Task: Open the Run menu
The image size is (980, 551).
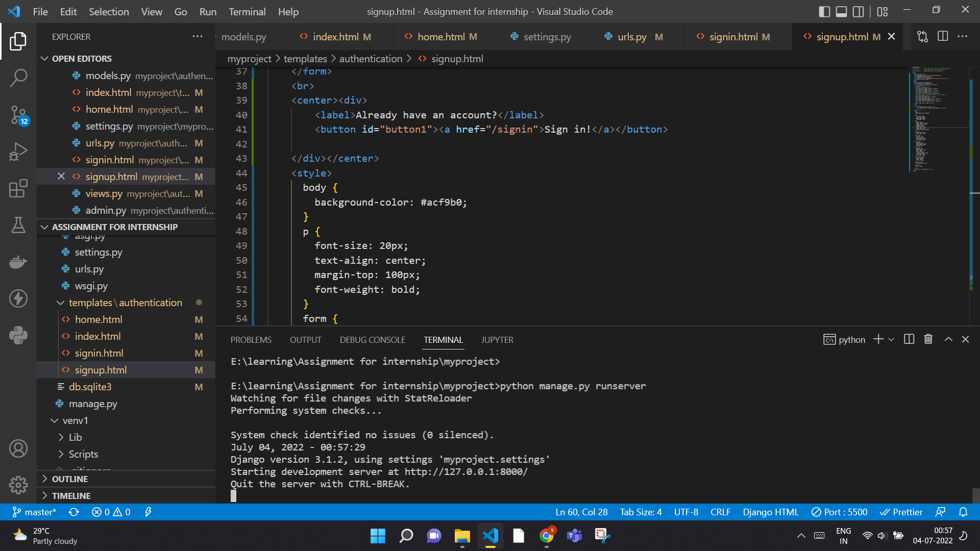Action: point(207,11)
